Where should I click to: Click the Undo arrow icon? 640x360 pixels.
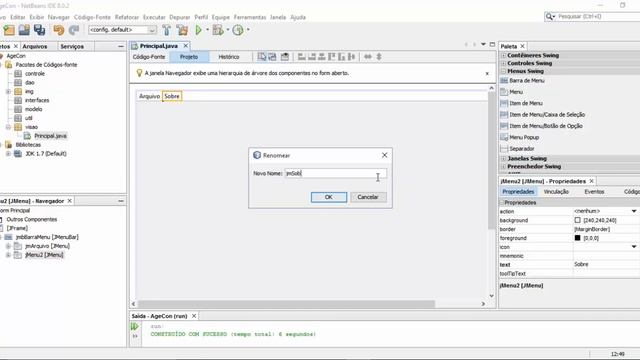(x=59, y=30)
